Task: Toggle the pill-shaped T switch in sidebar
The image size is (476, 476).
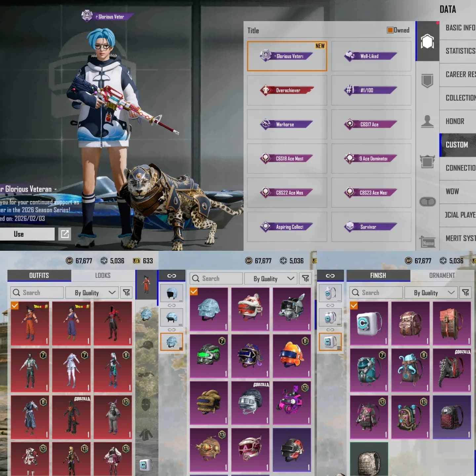Action: click(427, 202)
